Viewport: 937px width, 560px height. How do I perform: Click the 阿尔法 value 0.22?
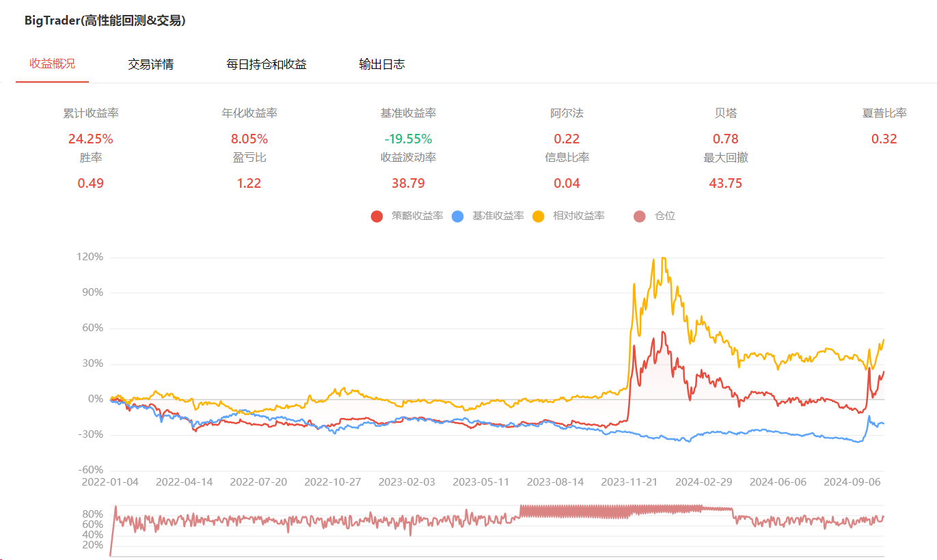567,139
